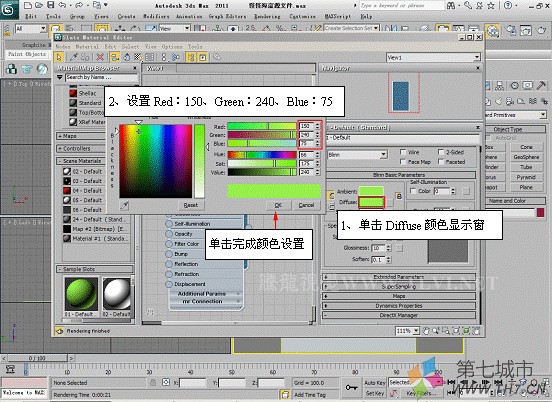This screenshot has height=402, width=552.
Task: Click the Save File icon in title bar
Action: point(51,5)
